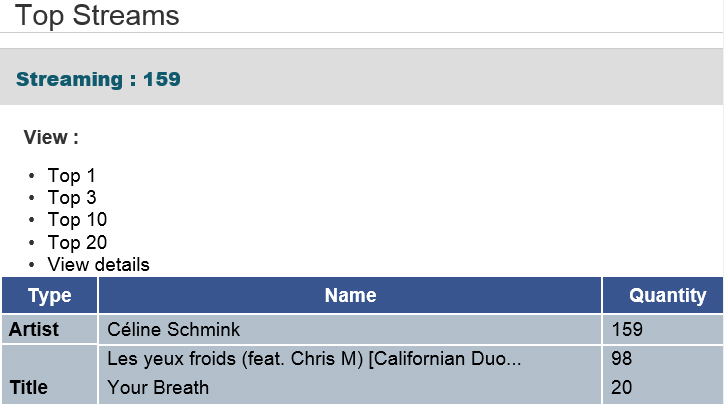Sort by the Name column header
The width and height of the screenshot is (724, 404).
[x=350, y=295]
